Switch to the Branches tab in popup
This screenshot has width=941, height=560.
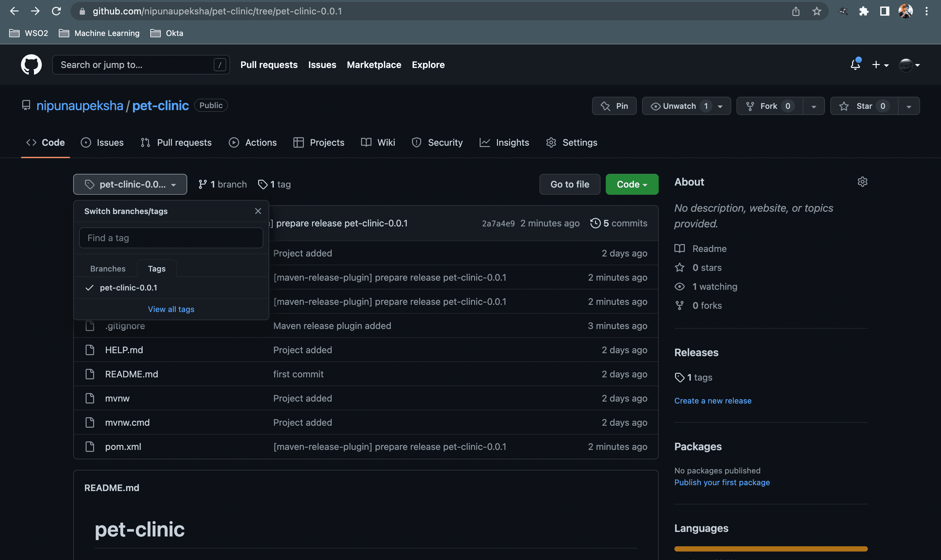click(107, 268)
